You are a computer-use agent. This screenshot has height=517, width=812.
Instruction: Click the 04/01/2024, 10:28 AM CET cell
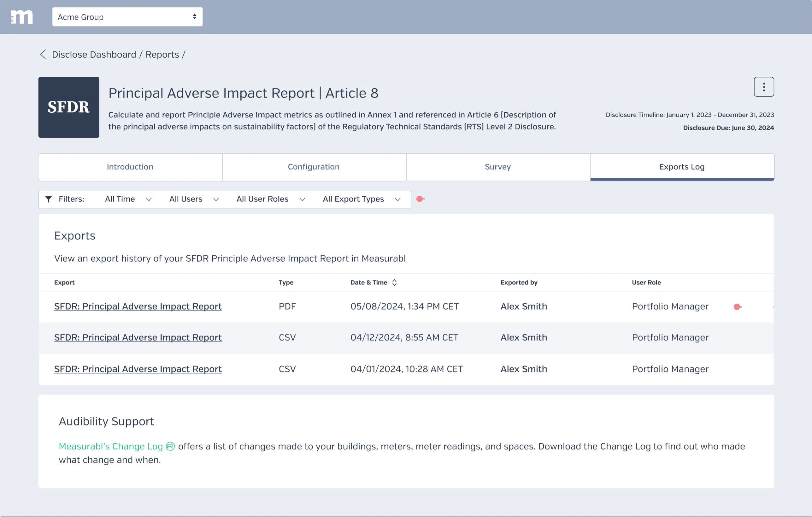coord(407,369)
